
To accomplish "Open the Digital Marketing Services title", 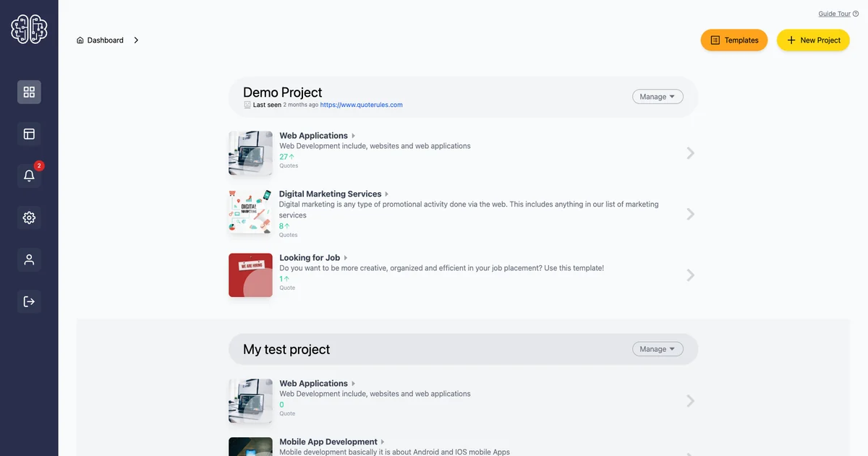I will coord(330,194).
